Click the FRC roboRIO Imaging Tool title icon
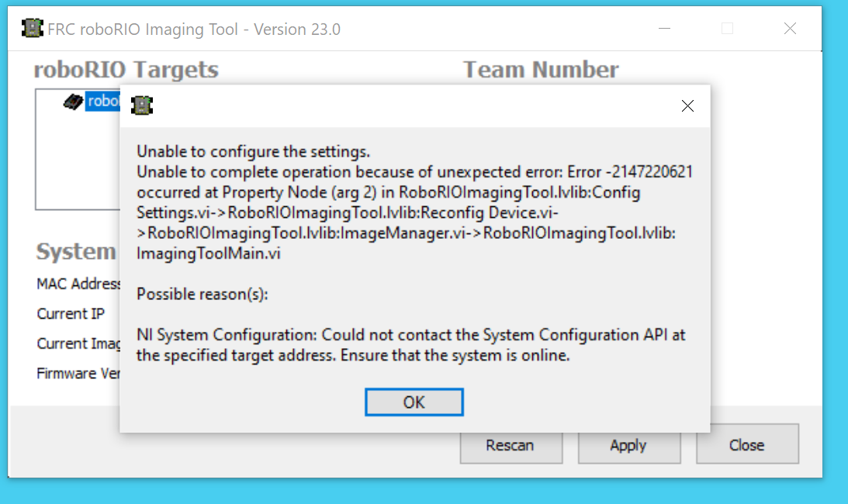 33,28
